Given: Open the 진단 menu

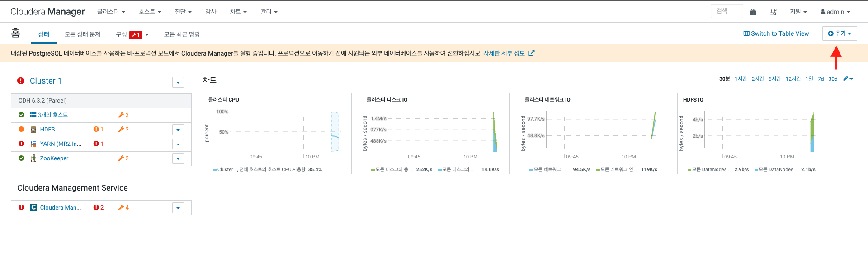Looking at the screenshot, I should pyautogui.click(x=183, y=12).
